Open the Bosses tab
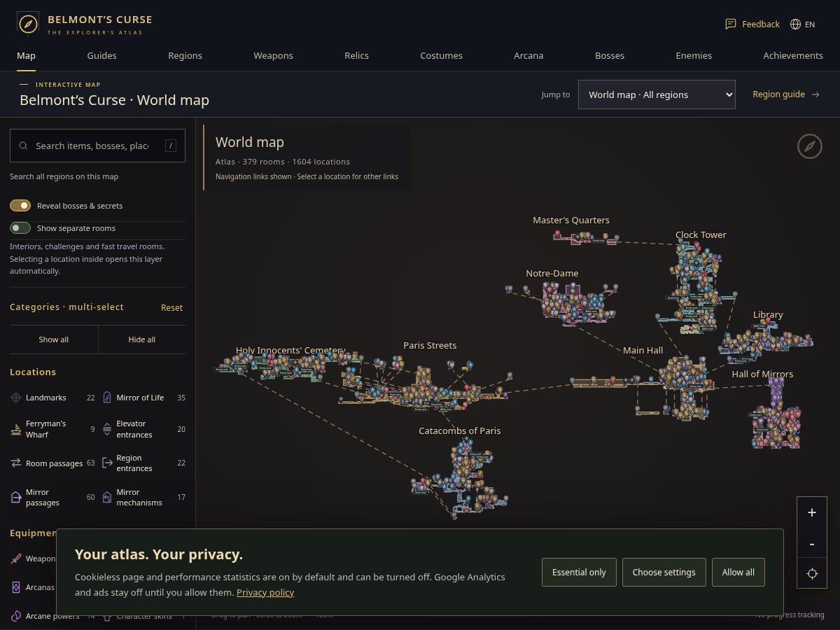The image size is (840, 630). coord(610,55)
